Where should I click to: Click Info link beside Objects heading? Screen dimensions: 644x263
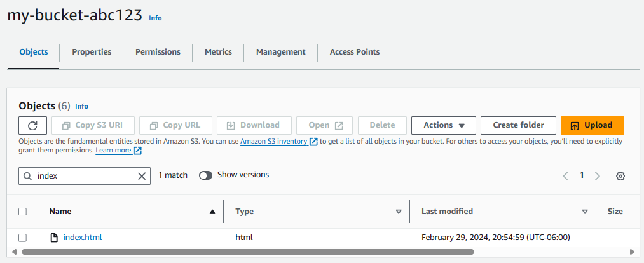tap(82, 106)
